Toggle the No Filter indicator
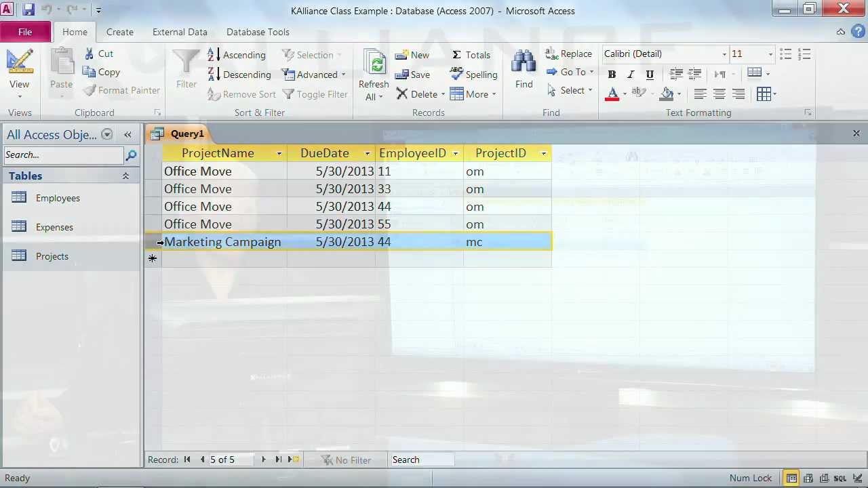 coord(346,460)
